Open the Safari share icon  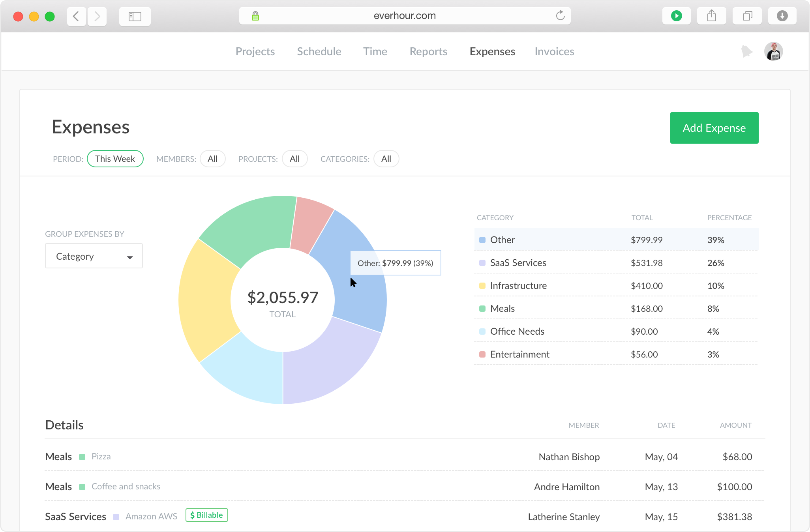pyautogui.click(x=711, y=16)
